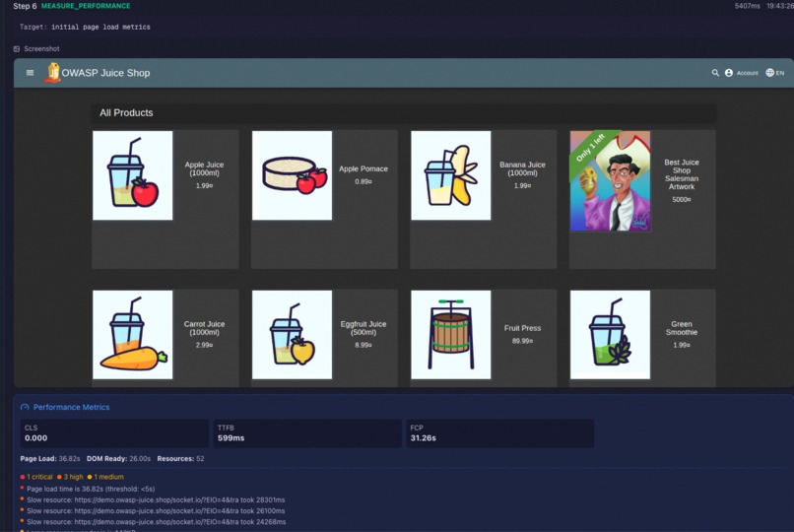Screen dimensions: 794x532
Task: Click the Step 6 header text
Action: (25, 6)
